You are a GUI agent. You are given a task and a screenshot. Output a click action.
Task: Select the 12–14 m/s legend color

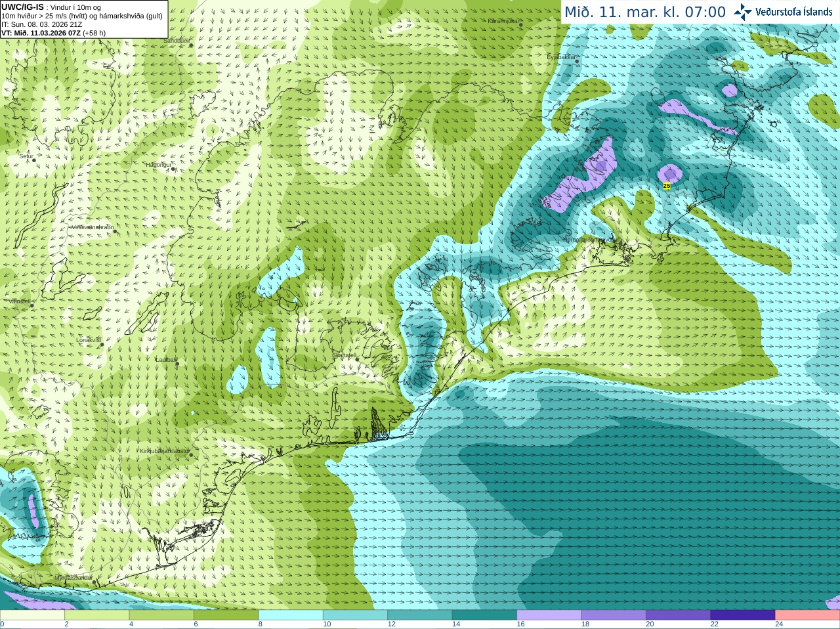(420, 615)
